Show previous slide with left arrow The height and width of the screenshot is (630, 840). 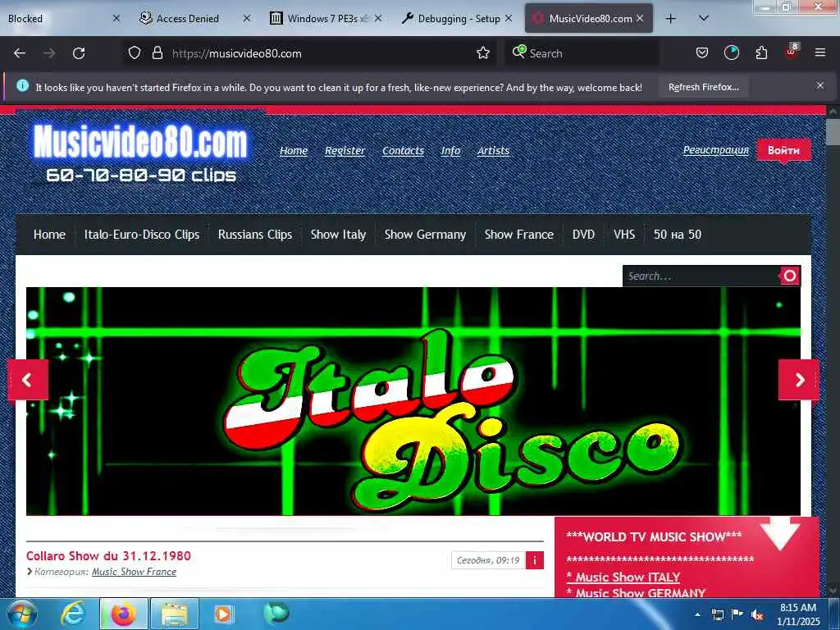pos(28,380)
